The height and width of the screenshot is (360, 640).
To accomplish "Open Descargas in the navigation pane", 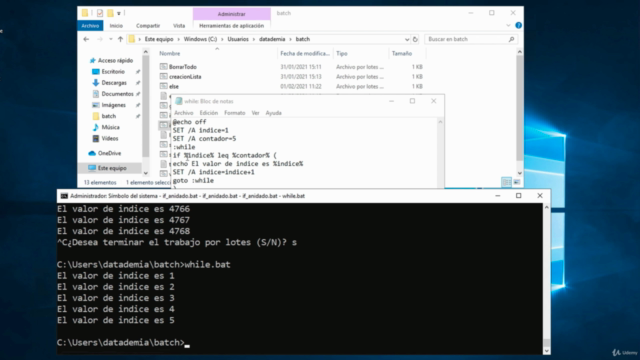I will click(x=114, y=83).
